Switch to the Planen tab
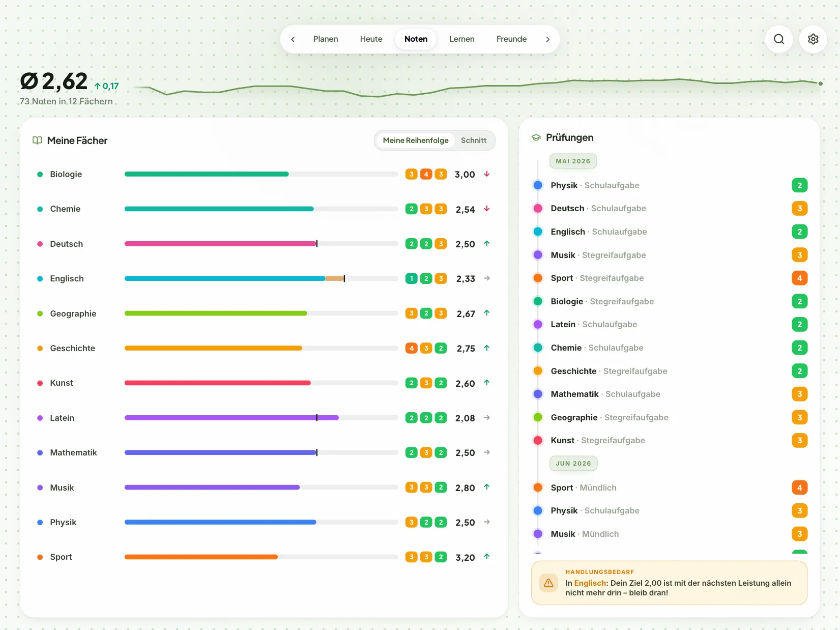The width and height of the screenshot is (840, 630). coord(326,39)
